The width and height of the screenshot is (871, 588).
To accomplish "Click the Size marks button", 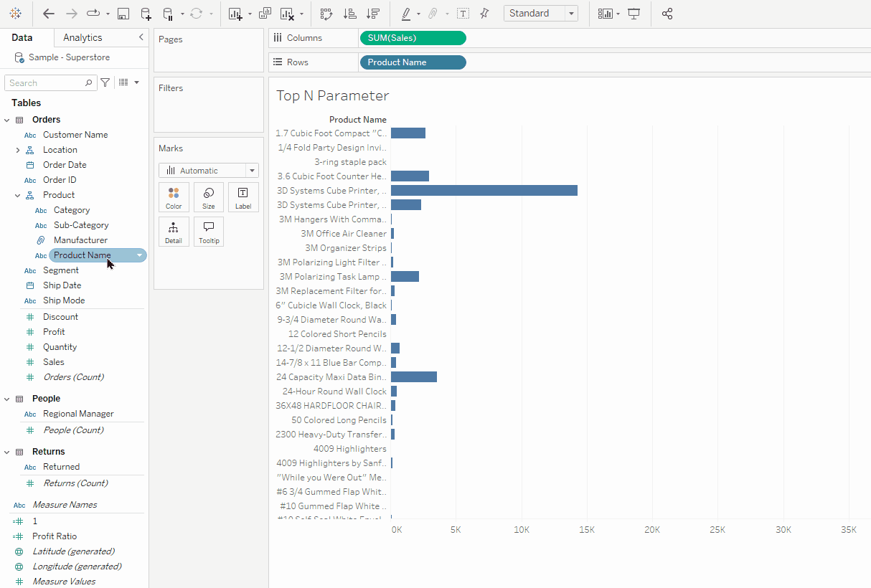I will 209,197.
